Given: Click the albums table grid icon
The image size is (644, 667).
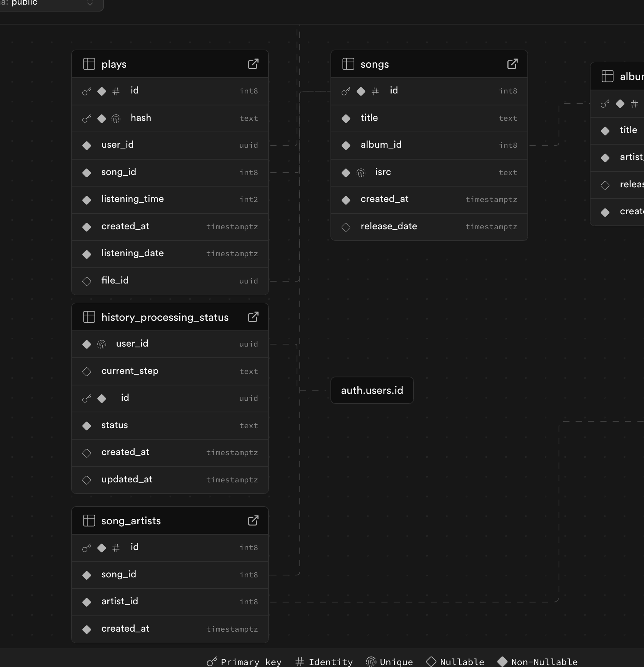Looking at the screenshot, I should point(607,76).
